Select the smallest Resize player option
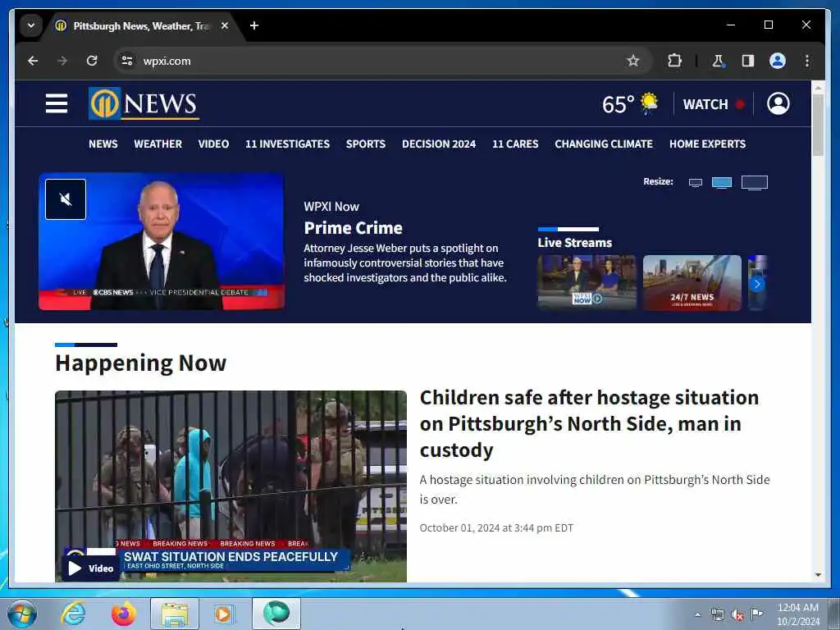 click(x=696, y=183)
